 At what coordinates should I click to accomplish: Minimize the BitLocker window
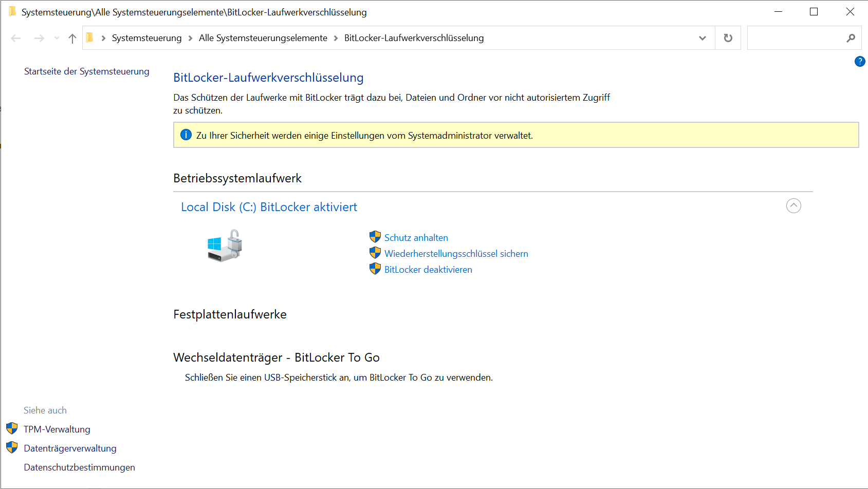click(779, 11)
